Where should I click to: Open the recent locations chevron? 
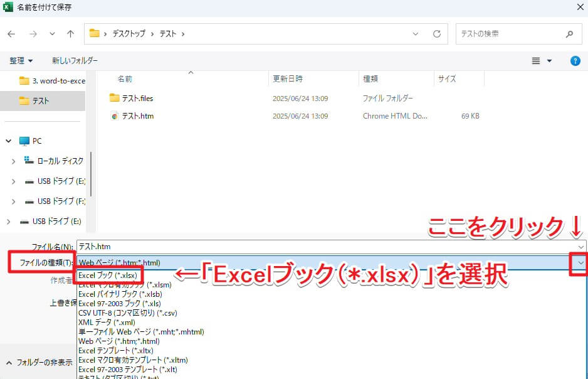click(x=52, y=34)
